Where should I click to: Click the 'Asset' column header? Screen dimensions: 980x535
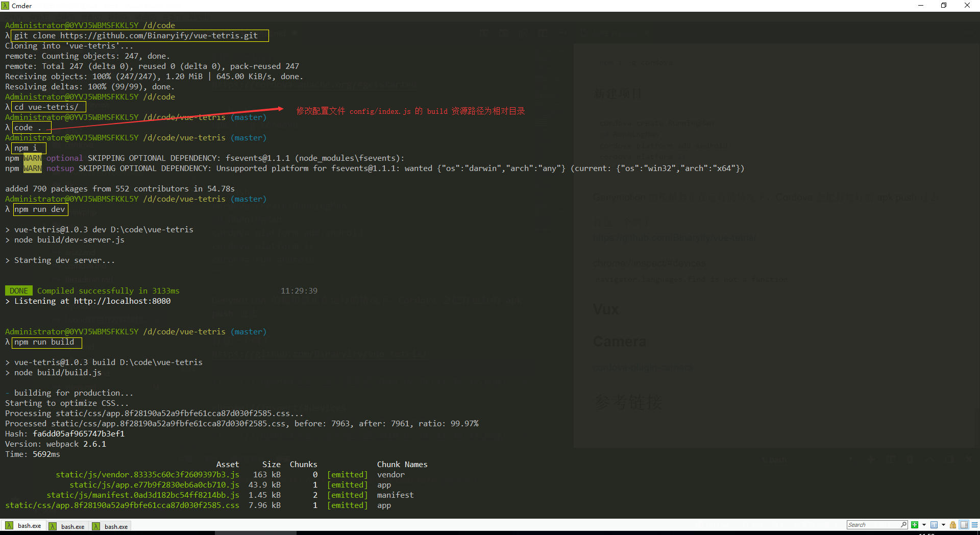228,465
